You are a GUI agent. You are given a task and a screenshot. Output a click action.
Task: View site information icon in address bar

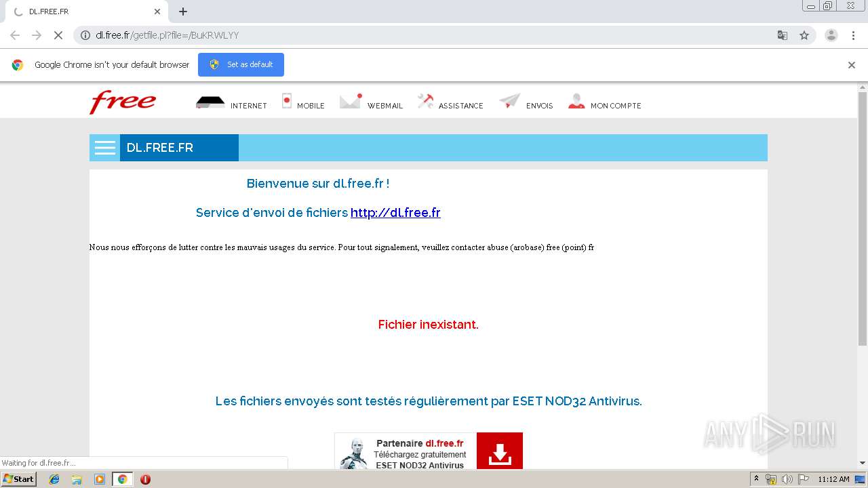point(85,35)
